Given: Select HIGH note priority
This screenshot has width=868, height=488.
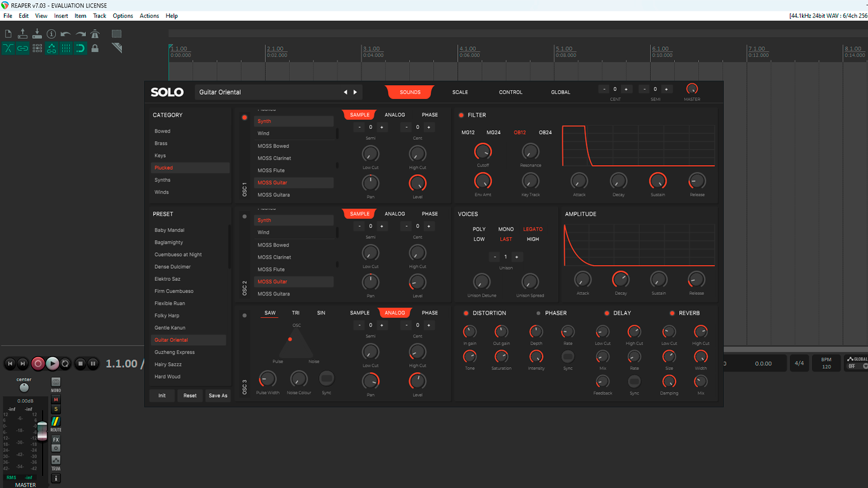Looking at the screenshot, I should click(x=532, y=240).
